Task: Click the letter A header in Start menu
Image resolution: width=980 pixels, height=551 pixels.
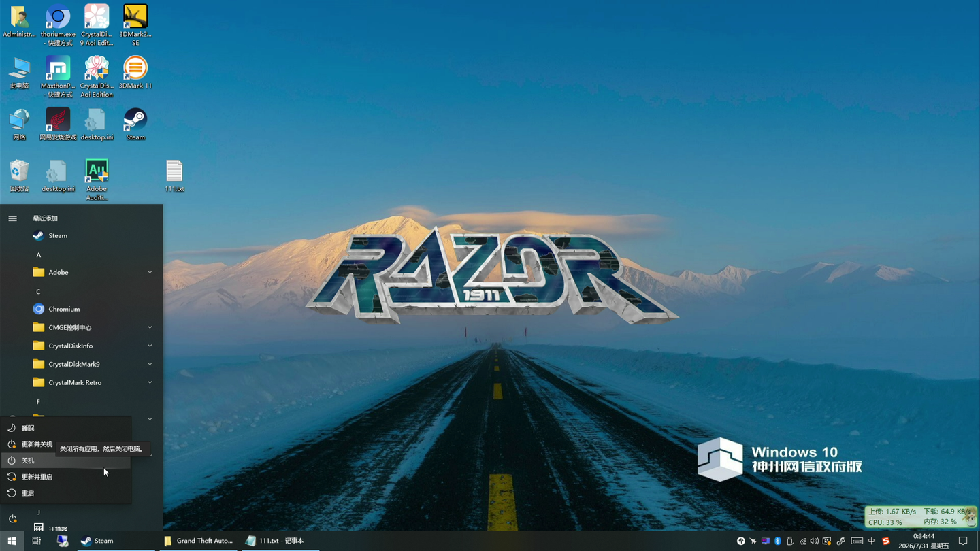Action: [x=39, y=255]
